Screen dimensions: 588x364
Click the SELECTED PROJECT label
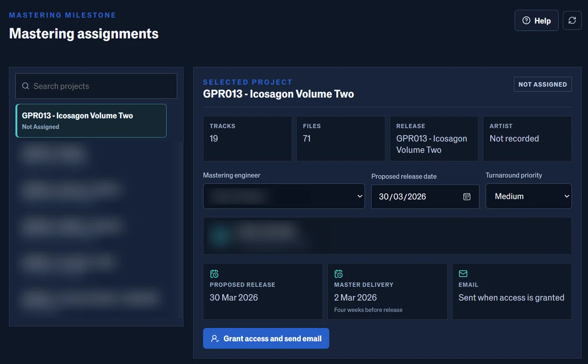coord(248,82)
